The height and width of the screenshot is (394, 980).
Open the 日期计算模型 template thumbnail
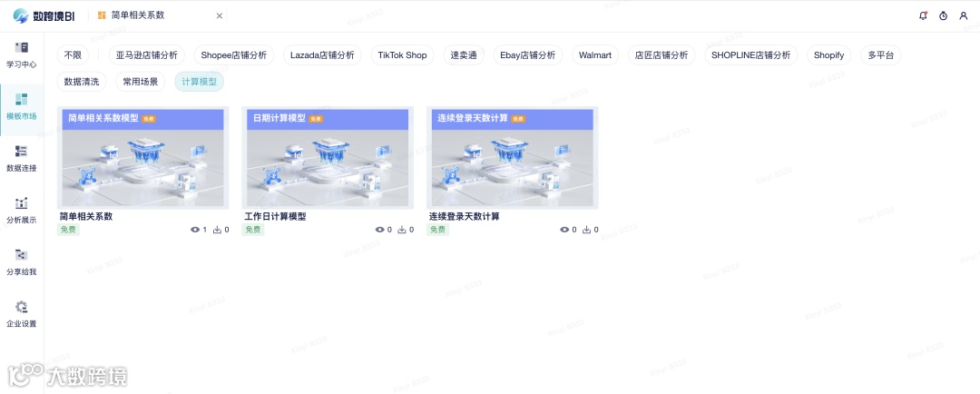[328, 158]
